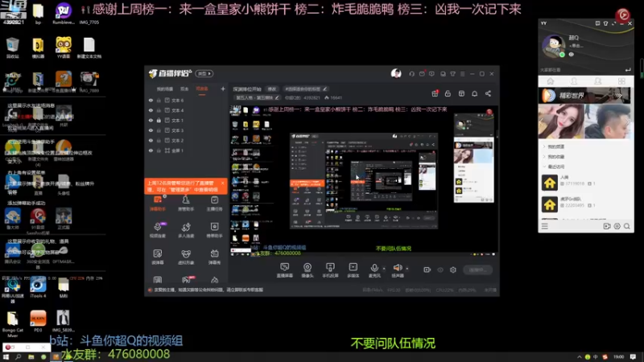Toggle the lock on 文本 6 source

pos(159,100)
